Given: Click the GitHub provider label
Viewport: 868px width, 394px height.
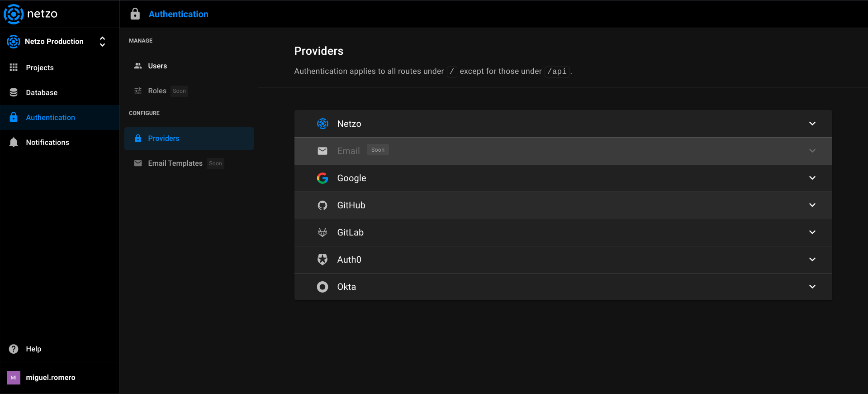Looking at the screenshot, I should 351,205.
